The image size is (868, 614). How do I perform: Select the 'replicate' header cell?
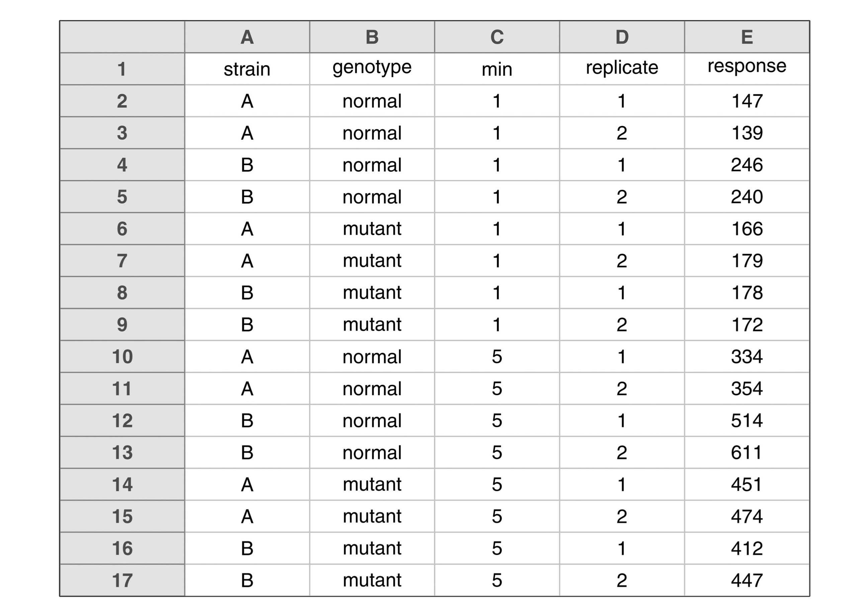(x=622, y=69)
